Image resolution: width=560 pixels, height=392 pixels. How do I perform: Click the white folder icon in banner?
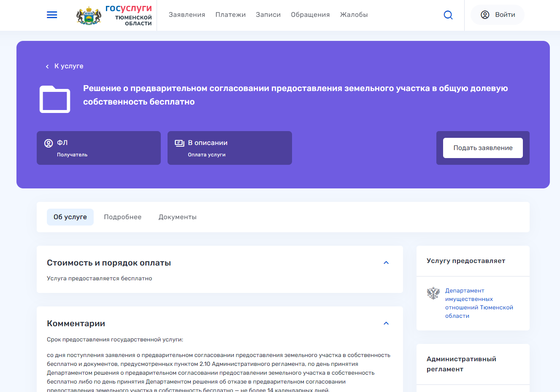(55, 99)
